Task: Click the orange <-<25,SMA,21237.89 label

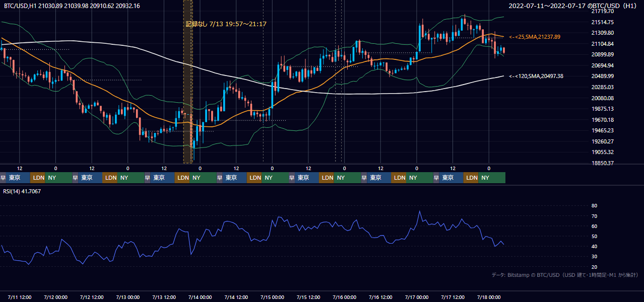Action: click(x=535, y=37)
